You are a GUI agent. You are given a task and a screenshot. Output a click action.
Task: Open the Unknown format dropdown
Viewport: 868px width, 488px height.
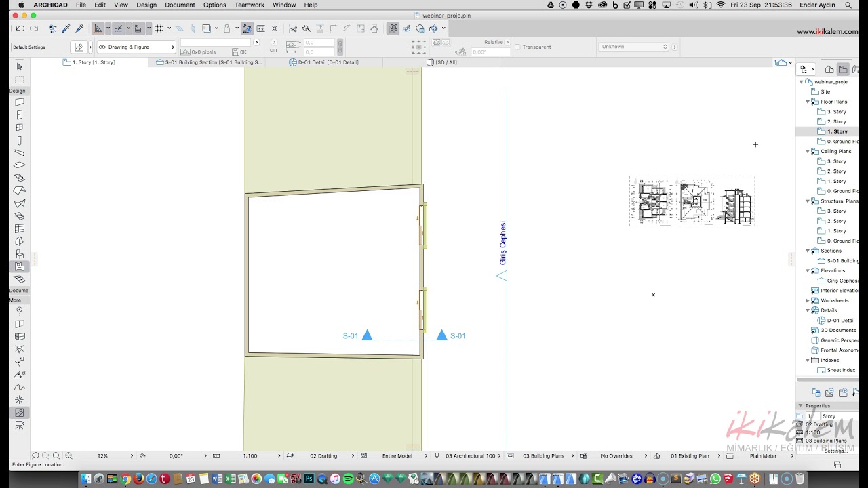634,47
